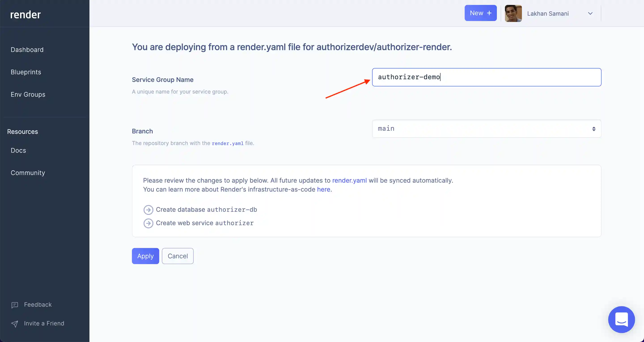Viewport: 644px width, 342px height.
Task: Click the Lakhan Samani profile avatar
Action: click(x=513, y=13)
